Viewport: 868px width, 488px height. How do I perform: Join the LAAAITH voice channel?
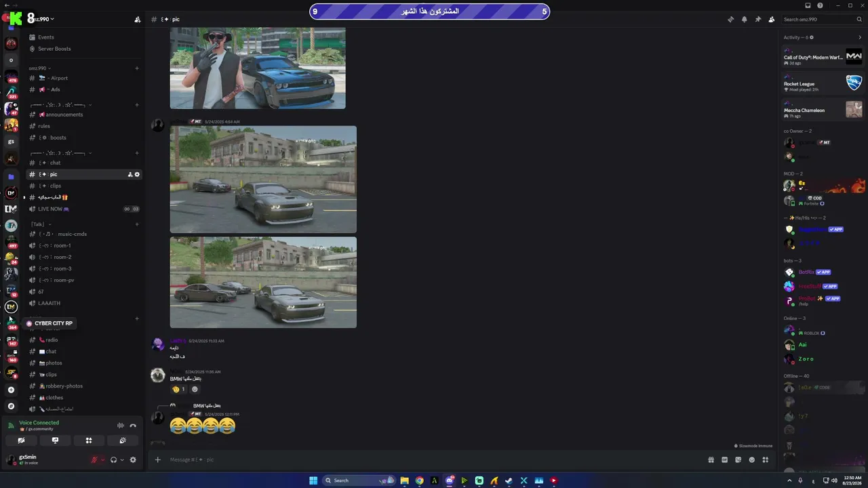[85, 303]
